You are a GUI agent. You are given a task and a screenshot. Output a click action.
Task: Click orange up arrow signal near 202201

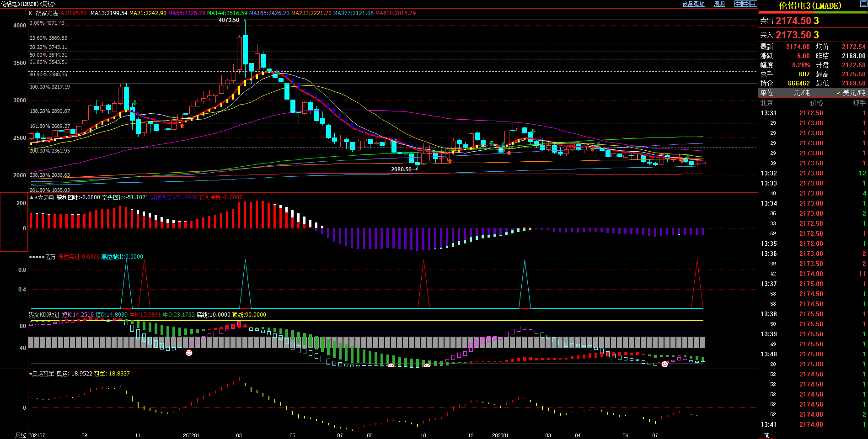click(x=182, y=125)
